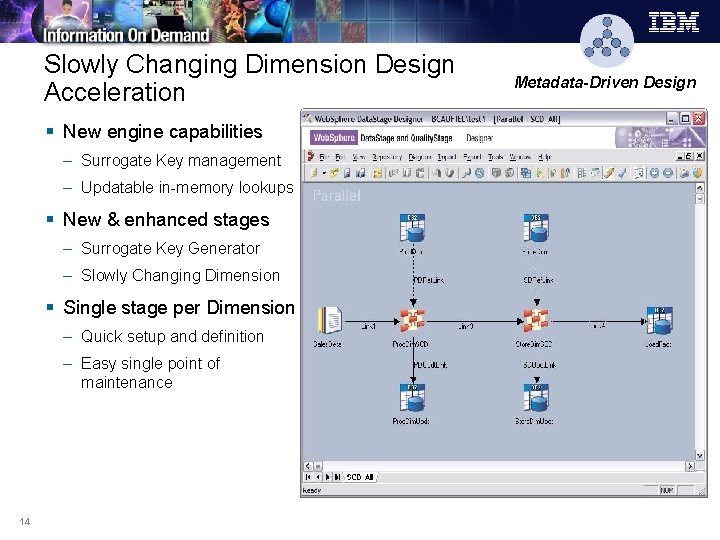Click the pencil annotation toolbar icon
The height and width of the screenshot is (540, 720).
click(x=609, y=173)
